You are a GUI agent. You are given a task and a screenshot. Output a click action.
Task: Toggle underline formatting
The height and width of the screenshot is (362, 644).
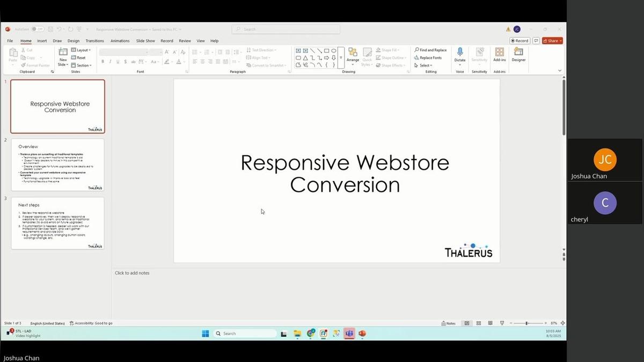[x=117, y=62]
